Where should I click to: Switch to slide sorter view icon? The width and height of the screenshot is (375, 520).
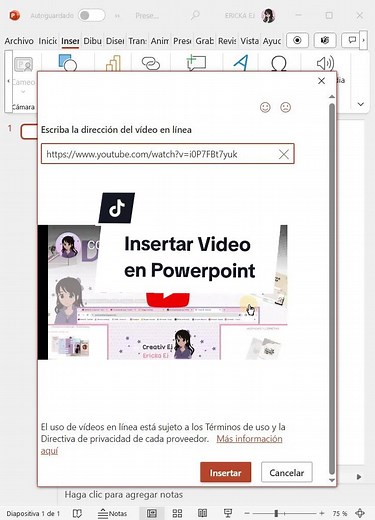pos(177,513)
